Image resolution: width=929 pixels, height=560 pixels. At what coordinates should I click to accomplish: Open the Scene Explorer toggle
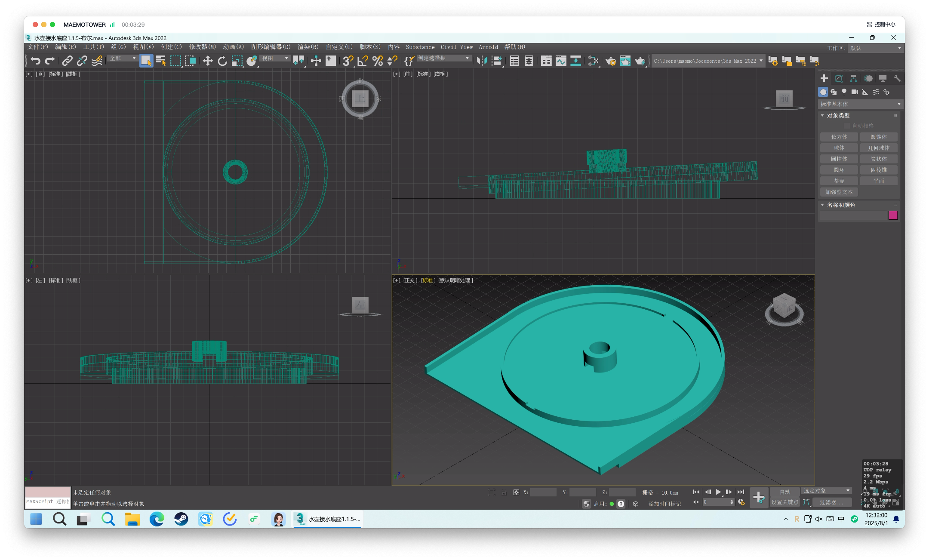(x=514, y=61)
